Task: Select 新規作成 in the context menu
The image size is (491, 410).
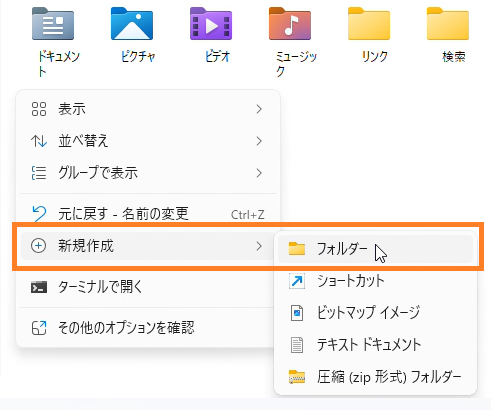Action: click(147, 246)
